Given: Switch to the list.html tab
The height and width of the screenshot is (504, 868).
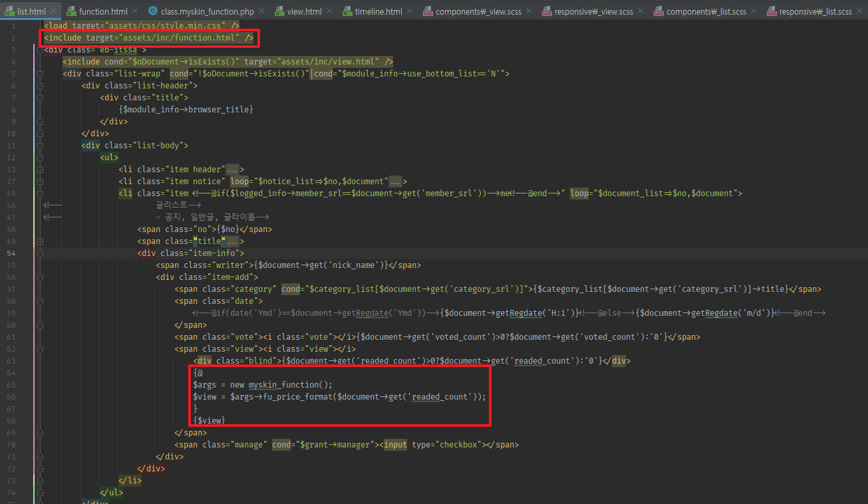Looking at the screenshot, I should click(x=30, y=11).
